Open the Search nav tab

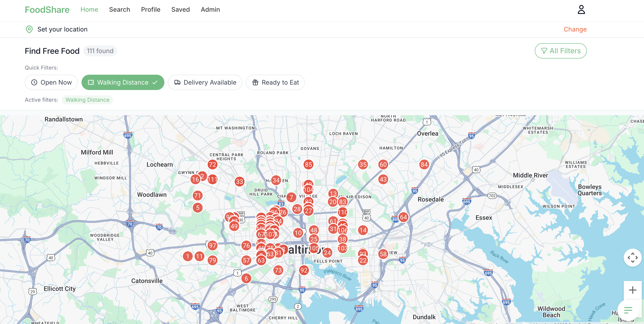pyautogui.click(x=120, y=9)
